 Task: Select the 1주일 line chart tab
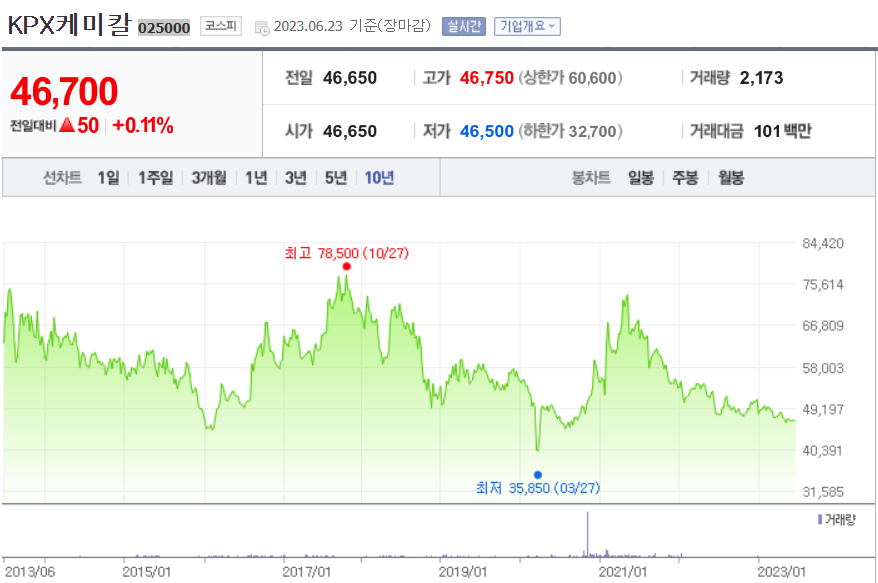[156, 178]
